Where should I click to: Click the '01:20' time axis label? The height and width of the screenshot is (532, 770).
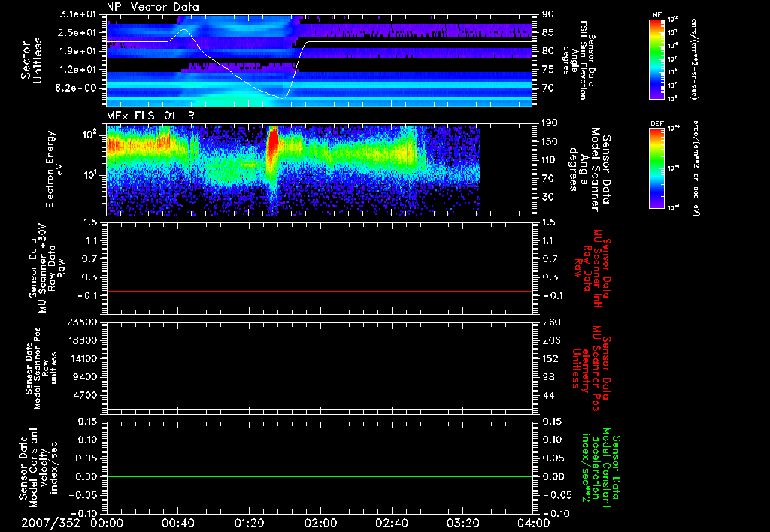249,523
